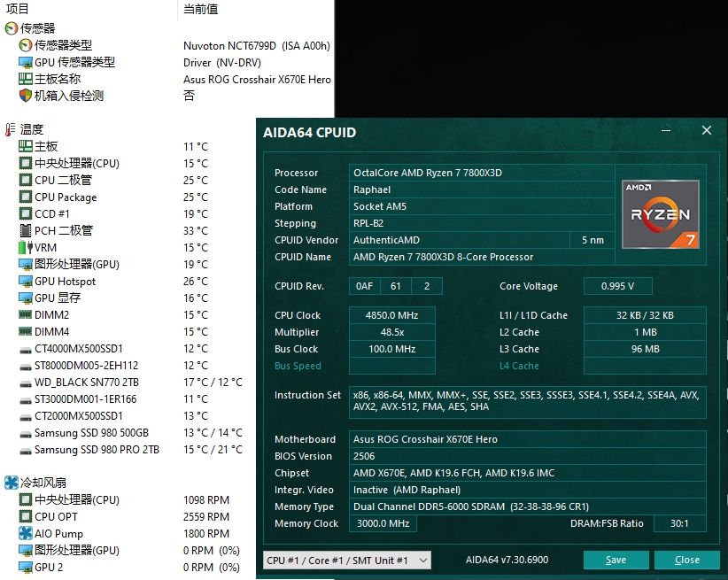Viewport: 728px width, 580px height.
Task: Open the CPU core selection dropdown
Action: (347, 561)
